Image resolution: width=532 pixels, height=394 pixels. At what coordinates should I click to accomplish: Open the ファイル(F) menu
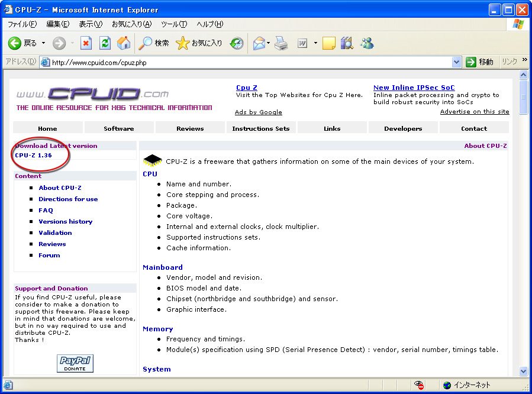point(22,24)
